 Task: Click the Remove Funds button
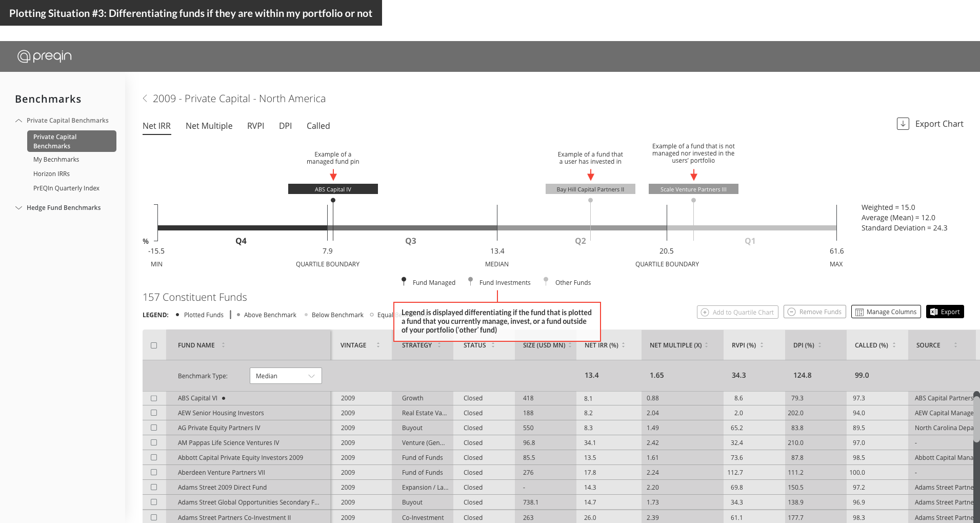pyautogui.click(x=814, y=312)
